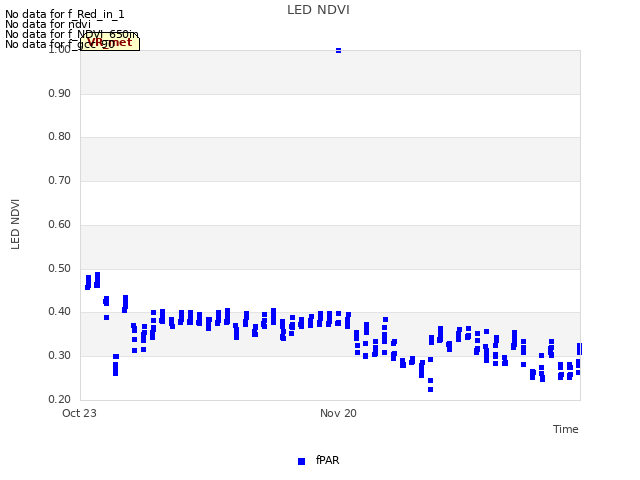Click the 0.30 y-axis tick label

[59, 356]
